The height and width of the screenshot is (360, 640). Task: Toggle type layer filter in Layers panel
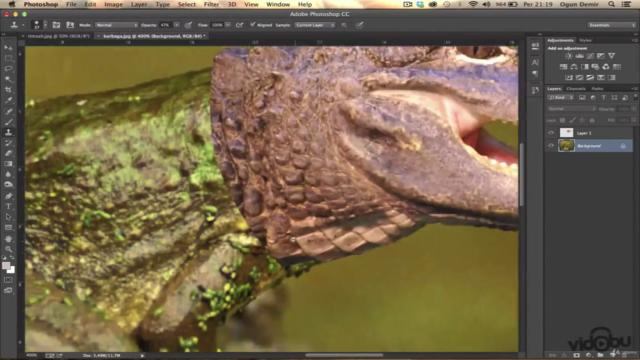coord(604,98)
